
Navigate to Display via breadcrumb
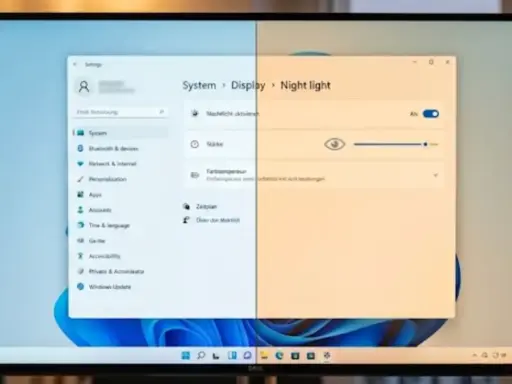(248, 85)
